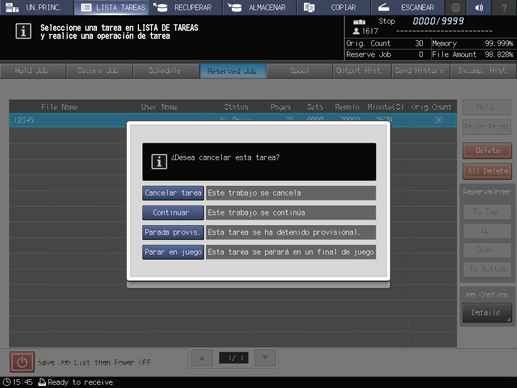The height and width of the screenshot is (388, 517).
Task: Click the question mark help icon
Action: pyautogui.click(x=504, y=7)
